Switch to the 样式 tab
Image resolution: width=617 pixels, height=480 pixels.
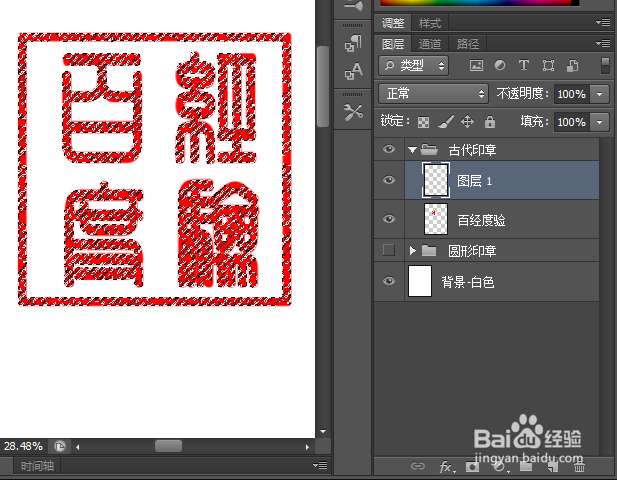pyautogui.click(x=430, y=23)
